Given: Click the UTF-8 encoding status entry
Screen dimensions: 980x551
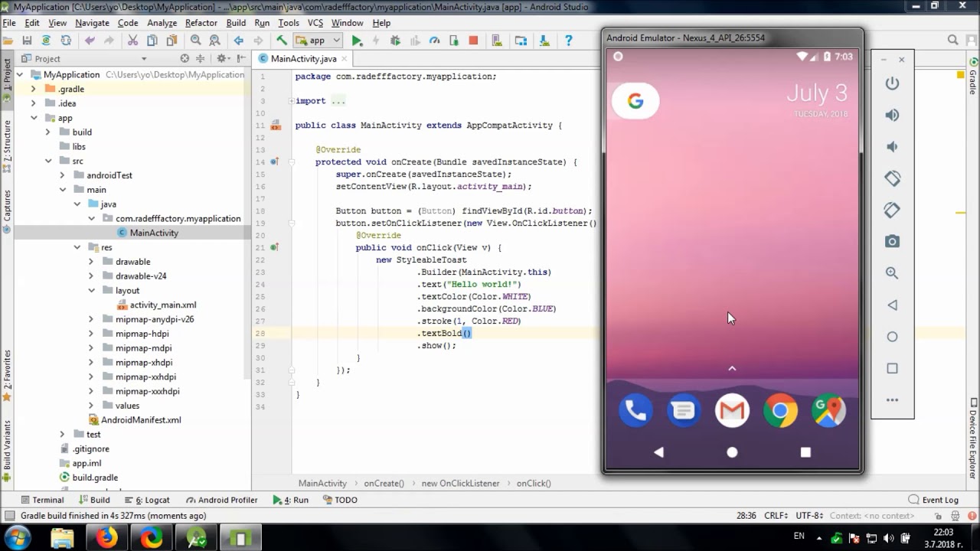Looking at the screenshot, I should click(x=808, y=516).
